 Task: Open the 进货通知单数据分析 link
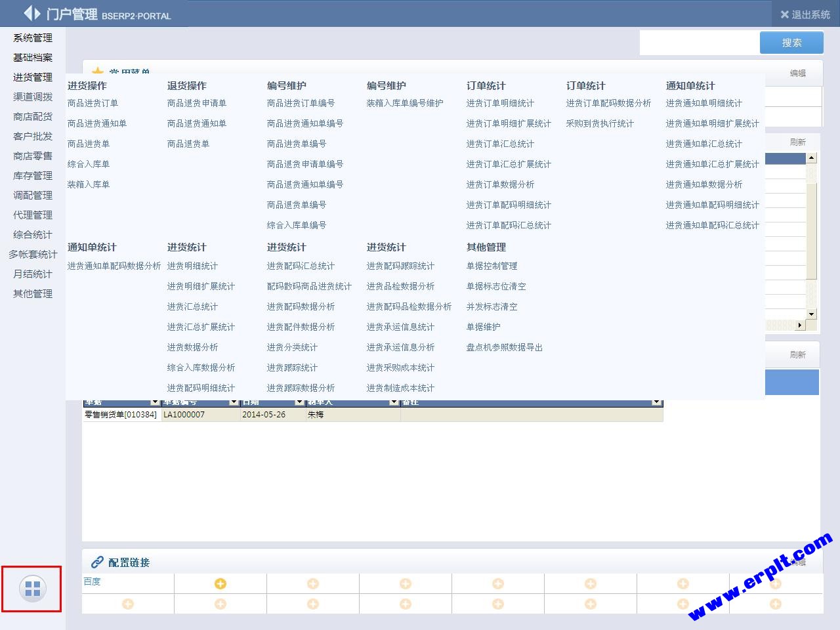(x=704, y=184)
